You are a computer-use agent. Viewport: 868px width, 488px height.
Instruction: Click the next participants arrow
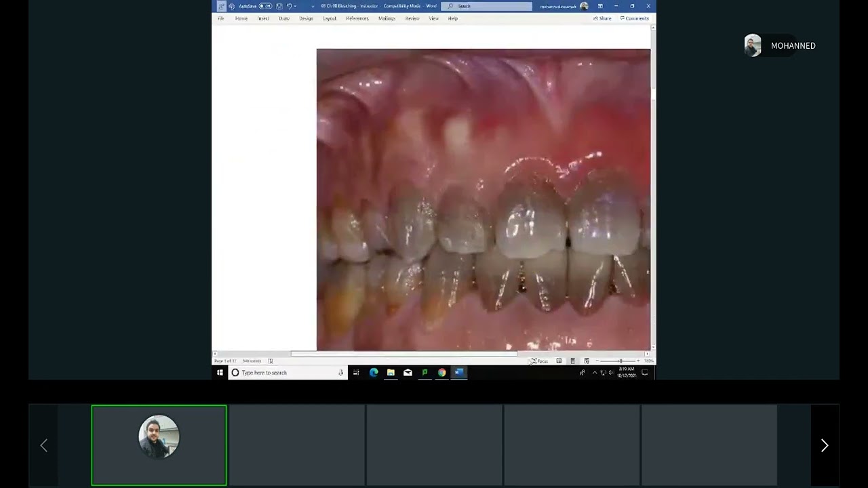pyautogui.click(x=825, y=445)
